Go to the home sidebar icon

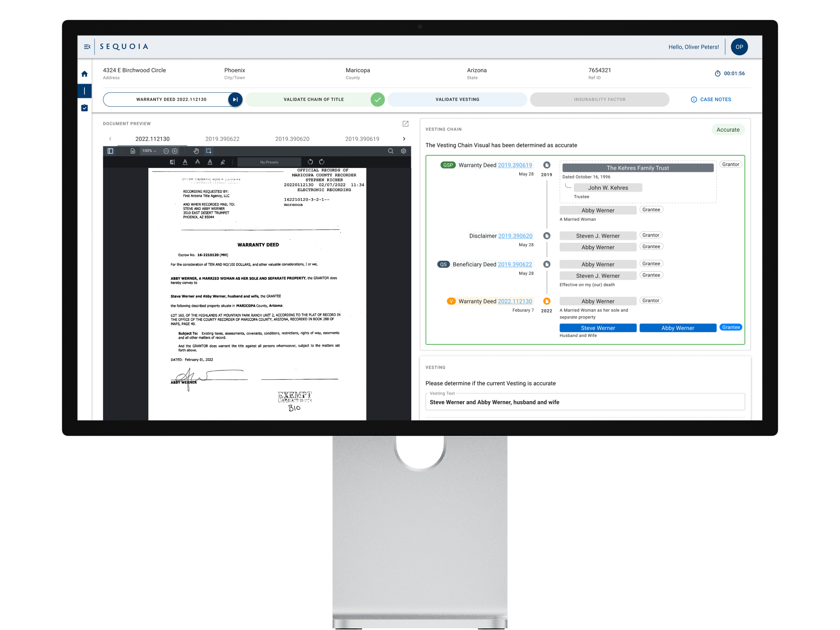click(84, 74)
